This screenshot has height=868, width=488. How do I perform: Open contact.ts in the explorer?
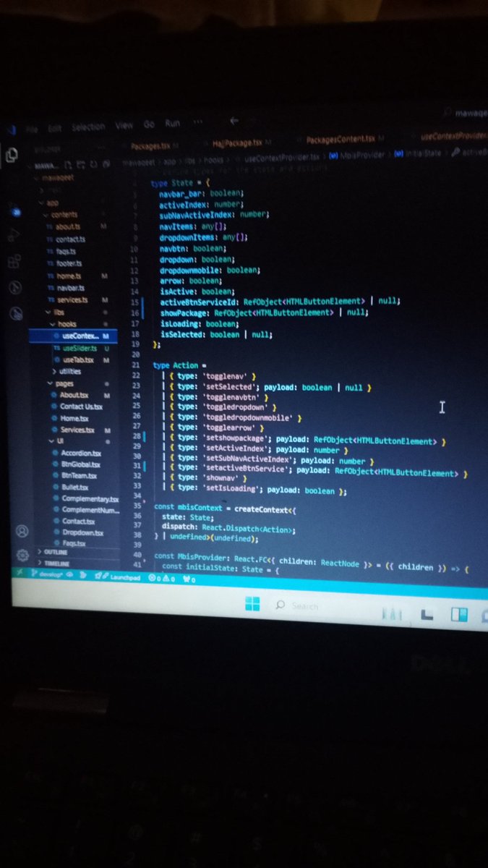[70, 239]
